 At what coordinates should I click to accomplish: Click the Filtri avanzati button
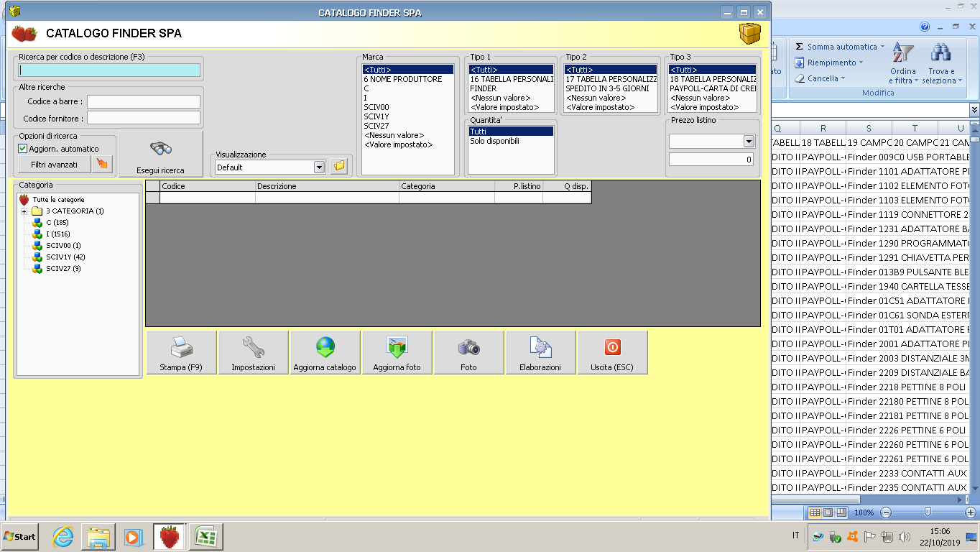(x=55, y=165)
